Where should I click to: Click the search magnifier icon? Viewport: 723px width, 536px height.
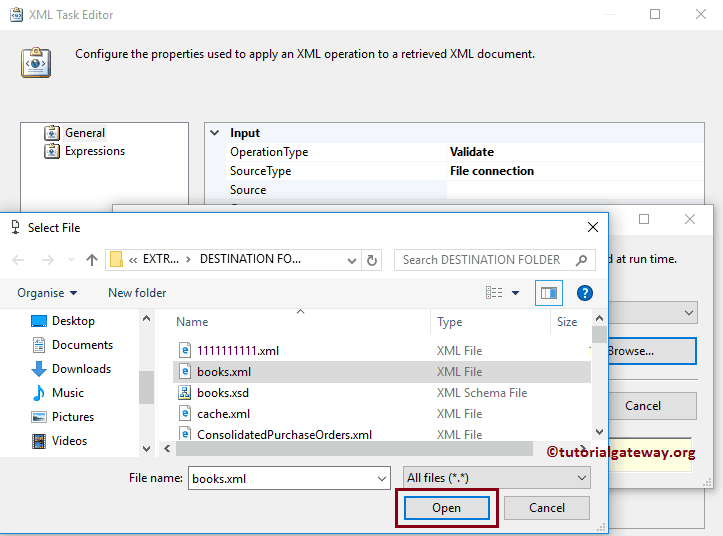pyautogui.click(x=581, y=260)
